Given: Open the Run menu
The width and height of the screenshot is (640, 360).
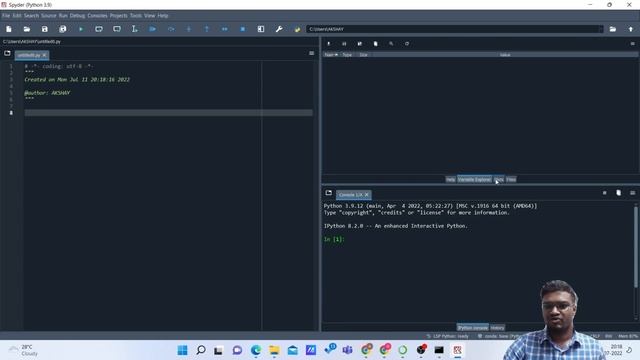Looking at the screenshot, I should (63, 16).
